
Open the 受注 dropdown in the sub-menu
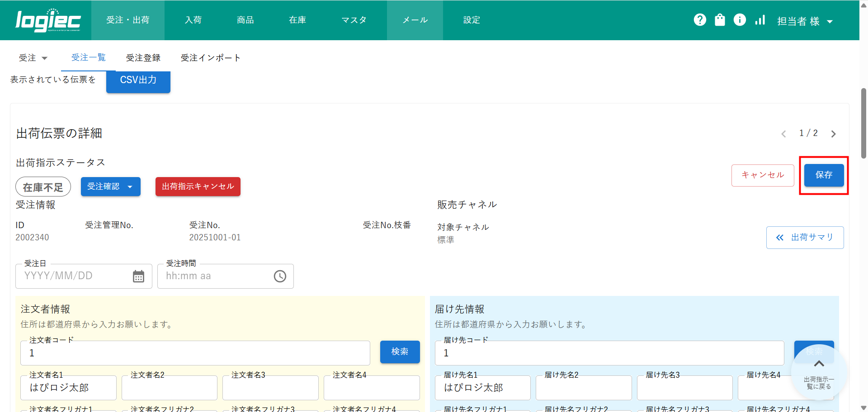click(33, 58)
